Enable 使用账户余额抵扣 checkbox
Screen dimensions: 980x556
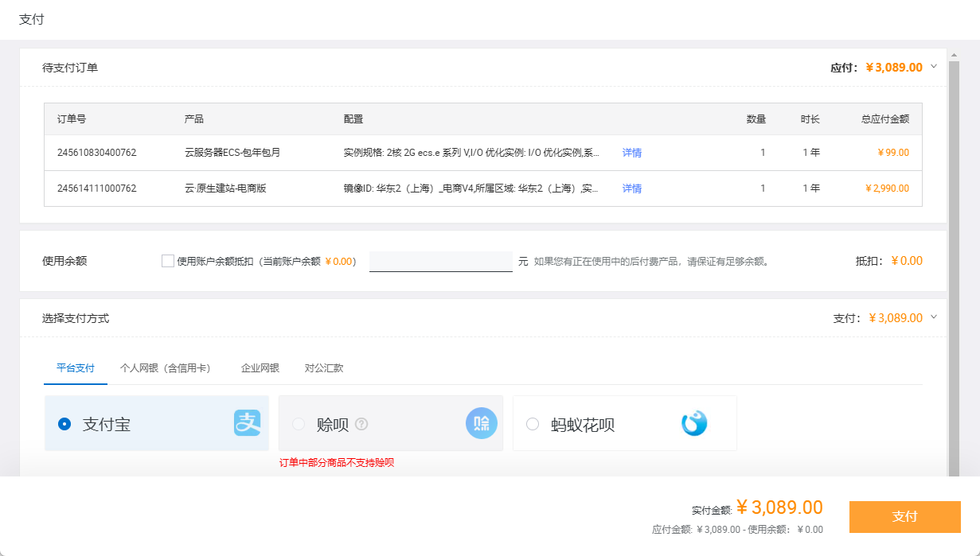point(168,261)
